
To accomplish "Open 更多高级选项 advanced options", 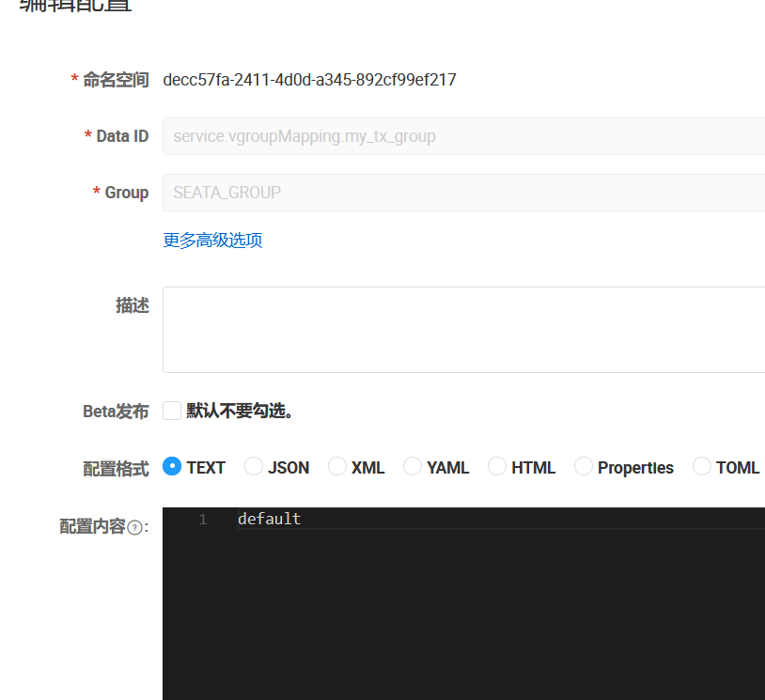I will (212, 240).
